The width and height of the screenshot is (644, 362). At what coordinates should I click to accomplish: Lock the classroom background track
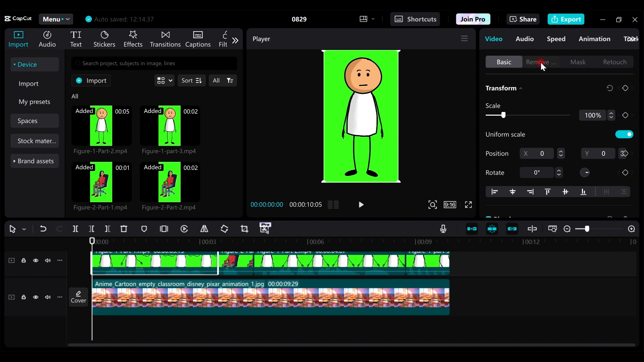point(23,297)
